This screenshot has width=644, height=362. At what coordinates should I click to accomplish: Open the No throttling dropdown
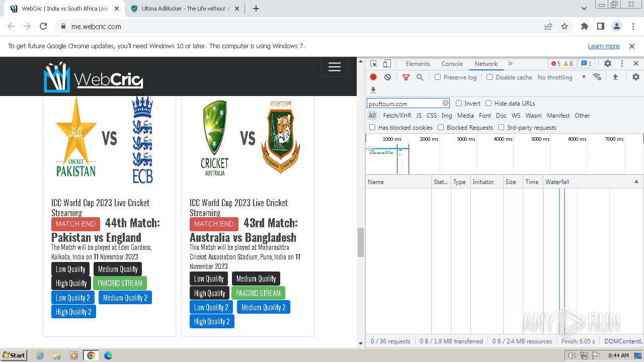click(x=561, y=77)
